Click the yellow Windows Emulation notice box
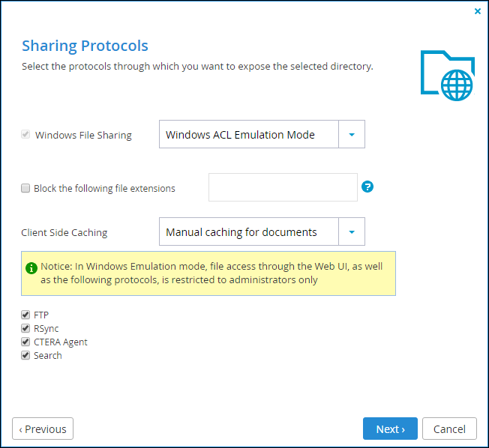This screenshot has width=489, height=448. pos(208,273)
